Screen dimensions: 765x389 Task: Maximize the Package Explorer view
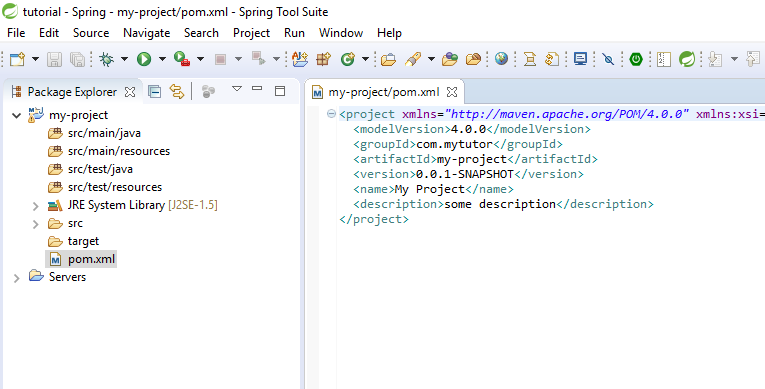tap(280, 90)
